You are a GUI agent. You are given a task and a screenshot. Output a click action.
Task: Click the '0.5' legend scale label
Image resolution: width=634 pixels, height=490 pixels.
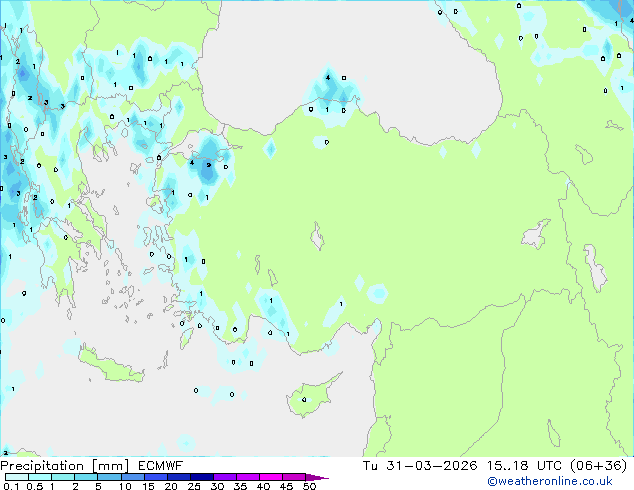click(x=35, y=486)
